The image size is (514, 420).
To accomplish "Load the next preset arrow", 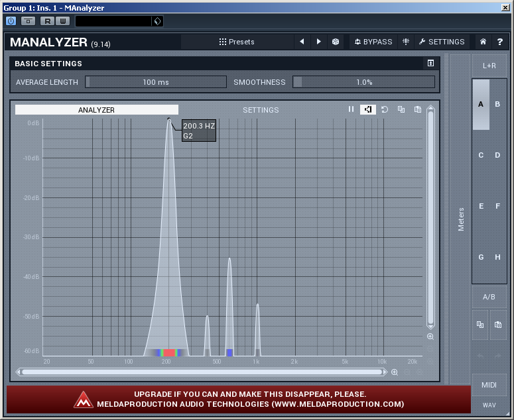I will coord(318,42).
